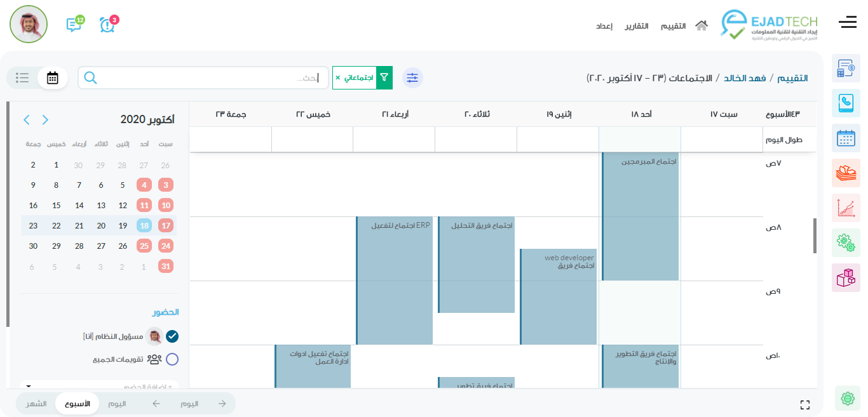This screenshot has height=417, width=868.
Task: Remove the اجتماعاتي filter tag
Action: tap(338, 78)
